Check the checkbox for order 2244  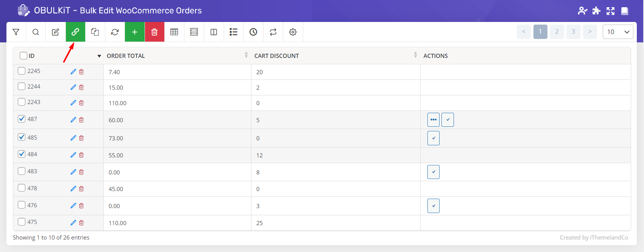coord(22,87)
